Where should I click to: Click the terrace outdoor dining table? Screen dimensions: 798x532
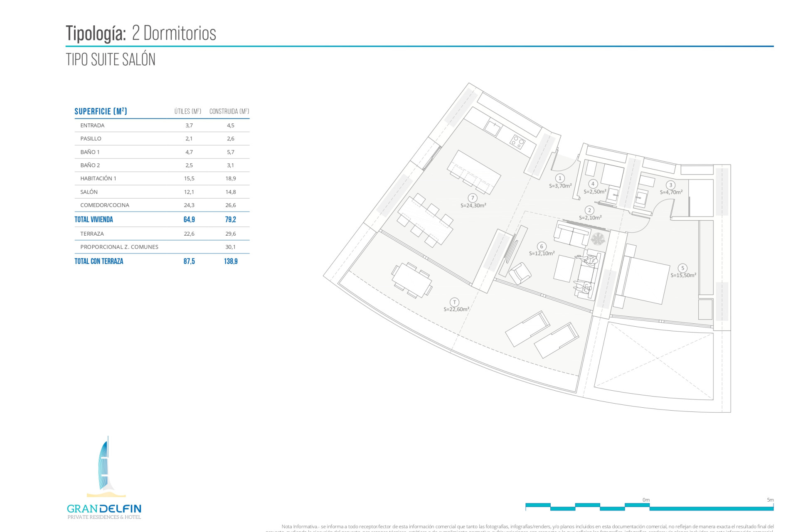pyautogui.click(x=412, y=280)
